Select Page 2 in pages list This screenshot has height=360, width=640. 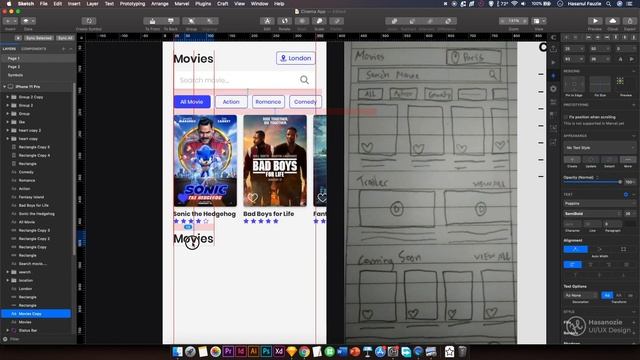pyautogui.click(x=13, y=67)
